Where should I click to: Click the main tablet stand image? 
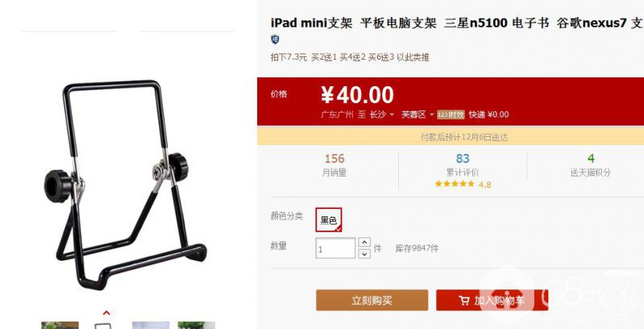(125, 185)
